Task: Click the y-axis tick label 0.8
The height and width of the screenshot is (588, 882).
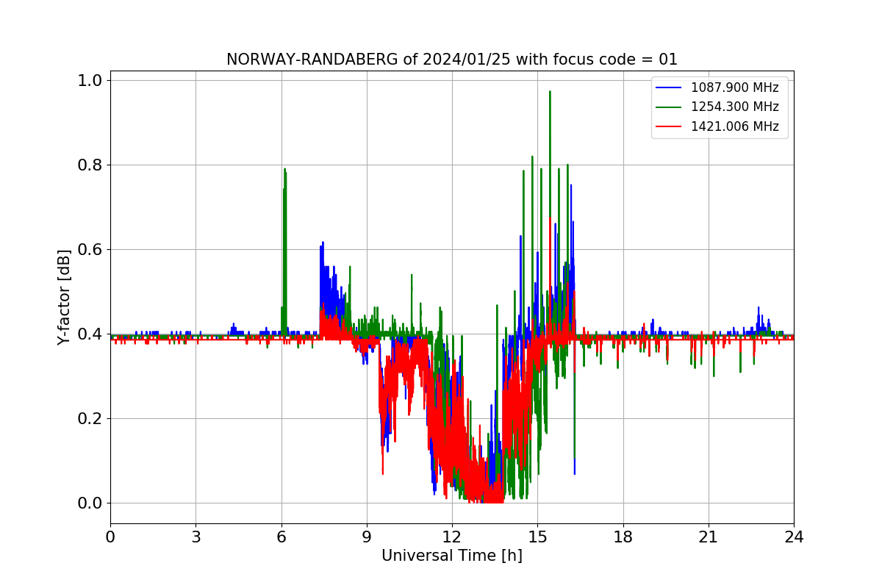Action: [x=90, y=165]
